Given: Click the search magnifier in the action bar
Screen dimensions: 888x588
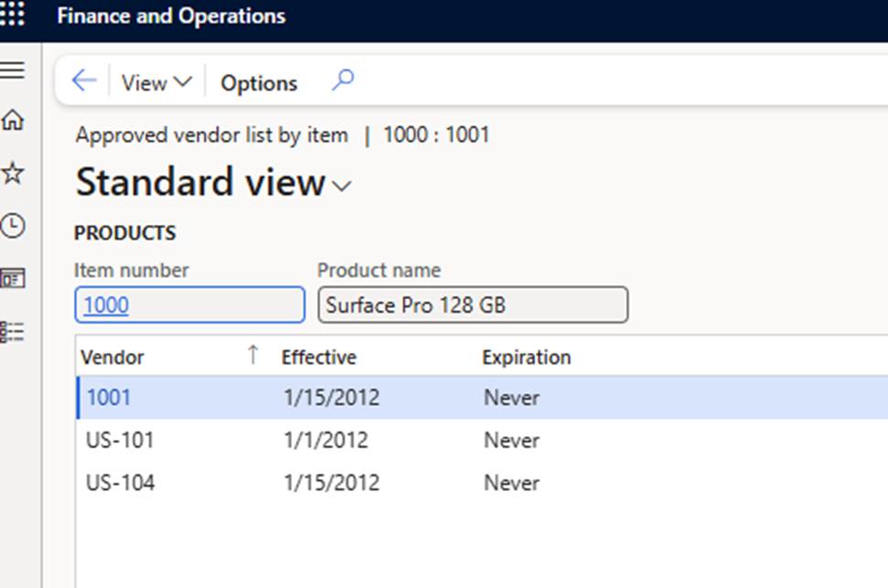Looking at the screenshot, I should tap(342, 81).
